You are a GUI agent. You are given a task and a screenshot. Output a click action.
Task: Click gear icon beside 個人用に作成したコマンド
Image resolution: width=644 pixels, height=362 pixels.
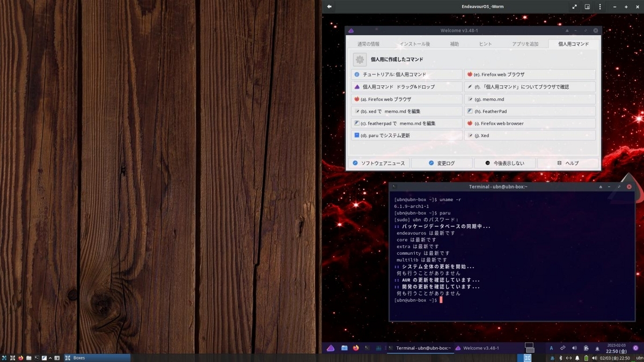360,60
